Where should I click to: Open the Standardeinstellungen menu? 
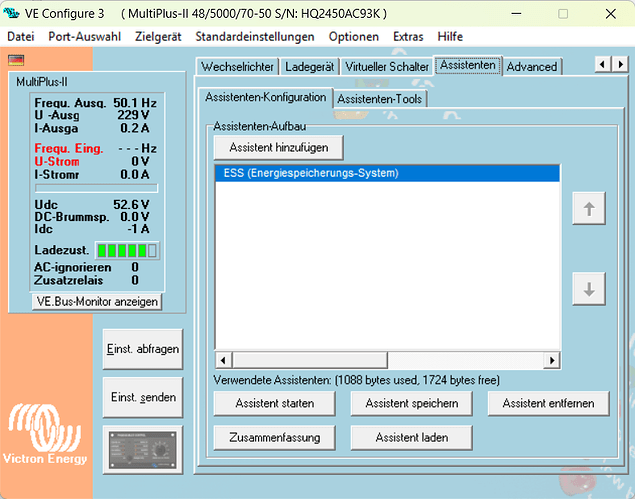point(255,36)
